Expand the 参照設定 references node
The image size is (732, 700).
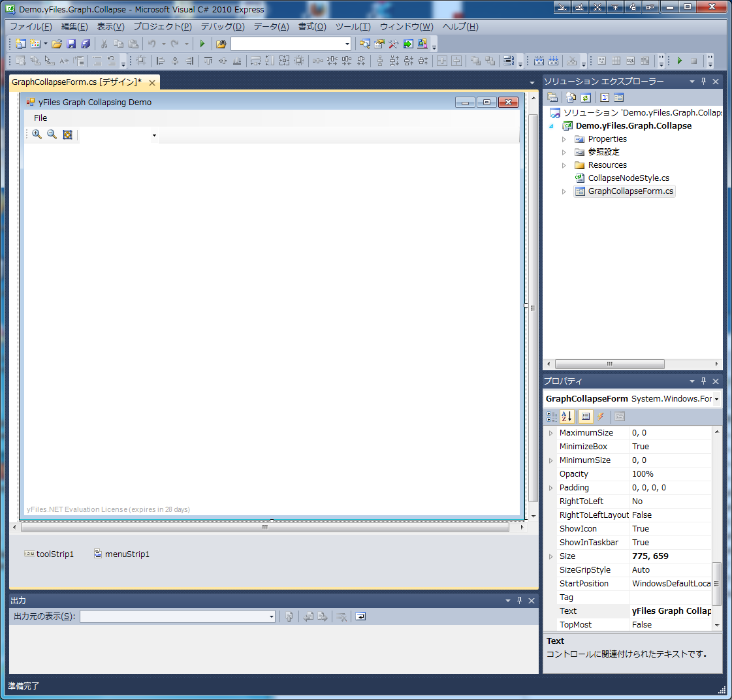(564, 152)
